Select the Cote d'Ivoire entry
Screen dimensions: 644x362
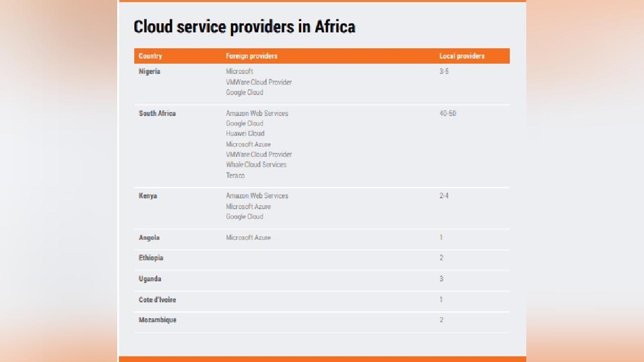pos(157,300)
